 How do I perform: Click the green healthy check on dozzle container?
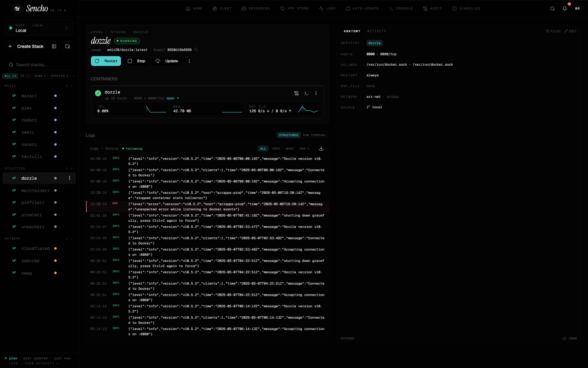coord(98,93)
